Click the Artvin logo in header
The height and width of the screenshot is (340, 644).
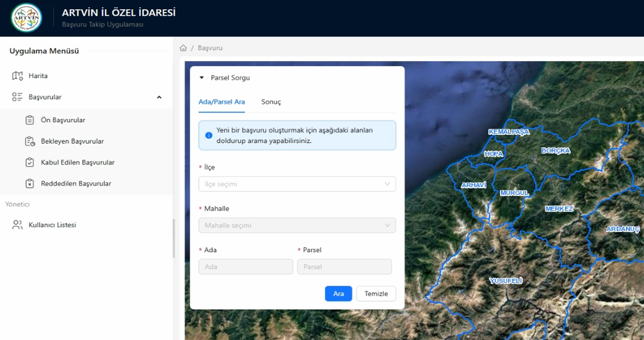pyautogui.click(x=26, y=18)
